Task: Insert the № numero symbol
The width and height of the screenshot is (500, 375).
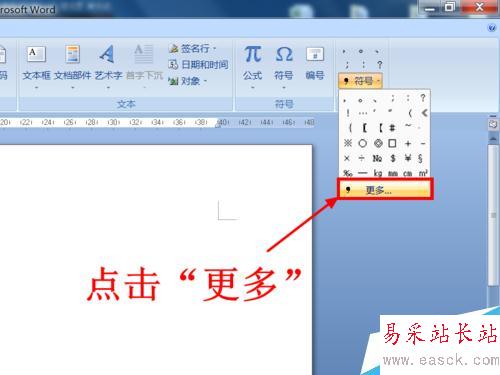Action: [x=377, y=158]
